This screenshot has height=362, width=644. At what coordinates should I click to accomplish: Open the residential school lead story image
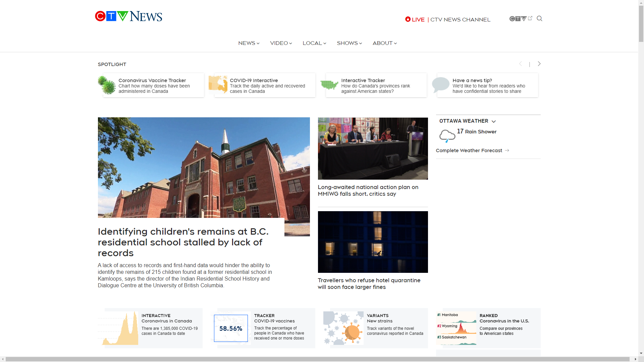pyautogui.click(x=204, y=168)
